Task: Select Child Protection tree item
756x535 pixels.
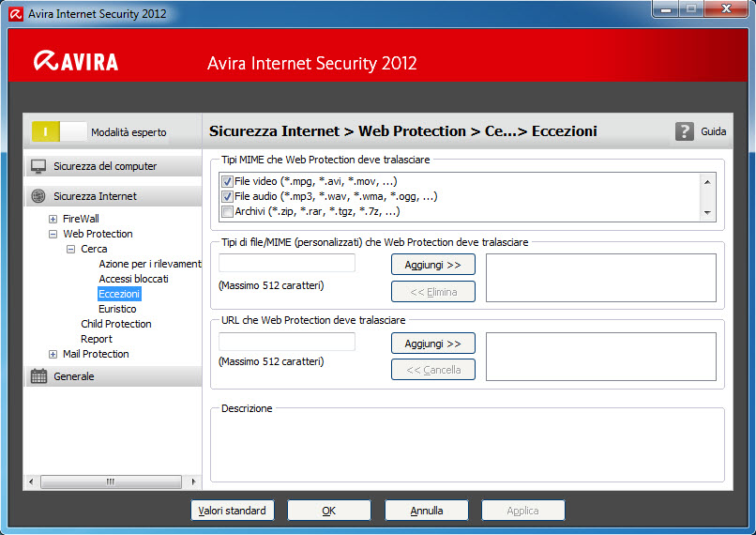Action: (x=116, y=324)
